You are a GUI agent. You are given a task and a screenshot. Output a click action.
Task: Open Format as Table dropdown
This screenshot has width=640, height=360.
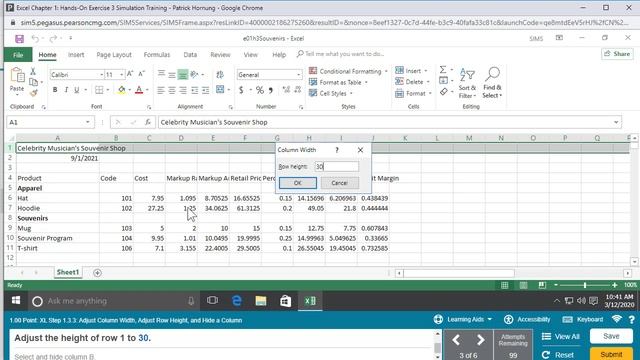pyautogui.click(x=338, y=82)
